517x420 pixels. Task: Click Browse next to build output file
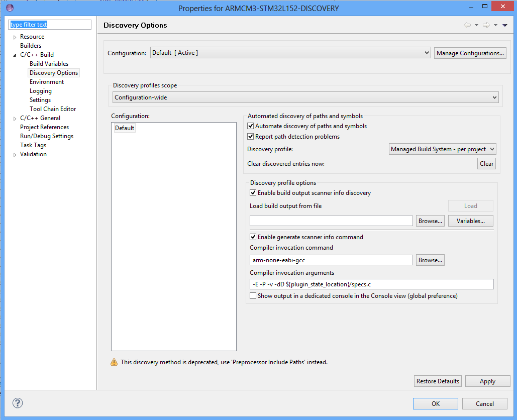(430, 221)
